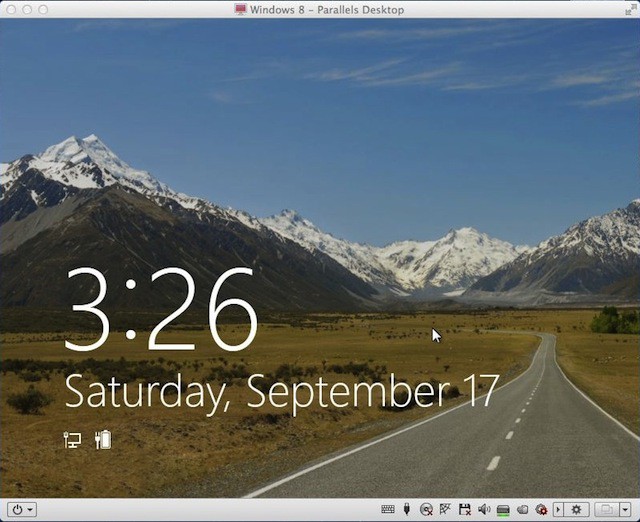The image size is (640, 522).
Task: Click the red gear Parallels Tools icon
Action: 541,509
